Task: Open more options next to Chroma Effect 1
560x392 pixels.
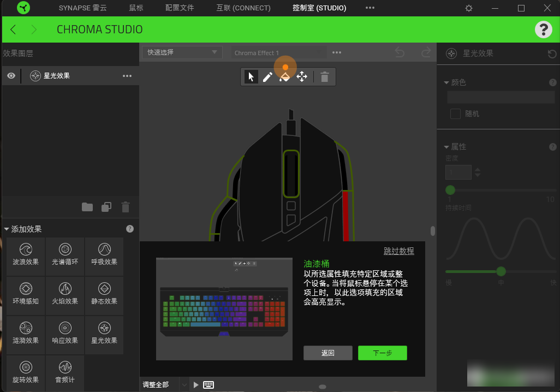Action: (337, 52)
